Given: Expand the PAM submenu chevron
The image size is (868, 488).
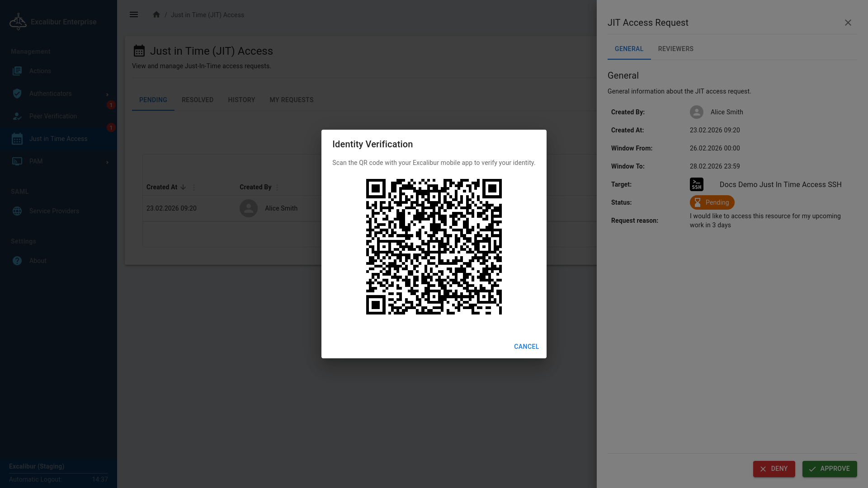Looking at the screenshot, I should (107, 162).
